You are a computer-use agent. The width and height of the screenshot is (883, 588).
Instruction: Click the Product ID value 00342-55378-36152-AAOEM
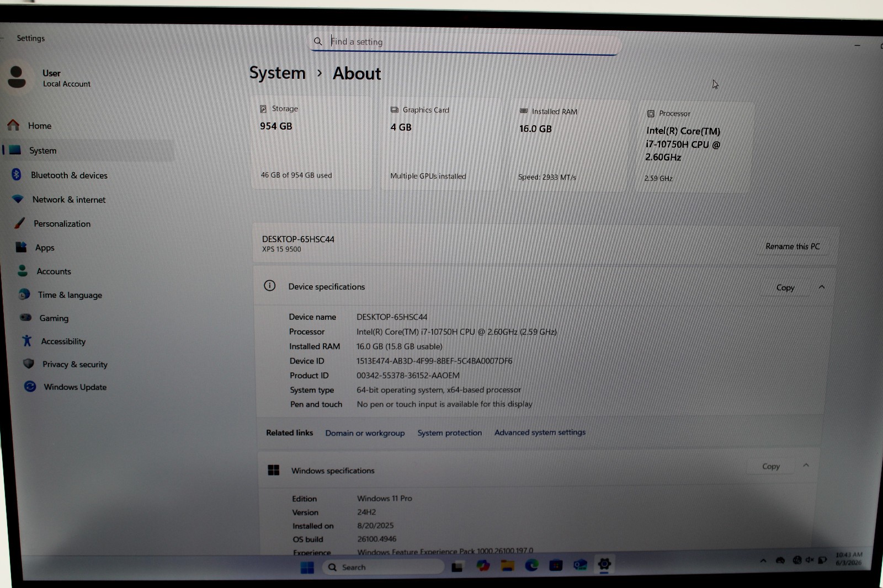pyautogui.click(x=408, y=376)
